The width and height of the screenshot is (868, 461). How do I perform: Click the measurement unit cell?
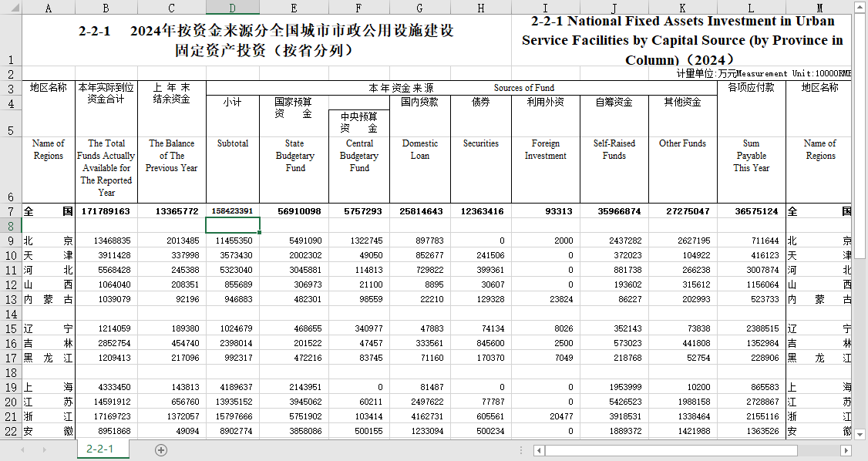763,73
